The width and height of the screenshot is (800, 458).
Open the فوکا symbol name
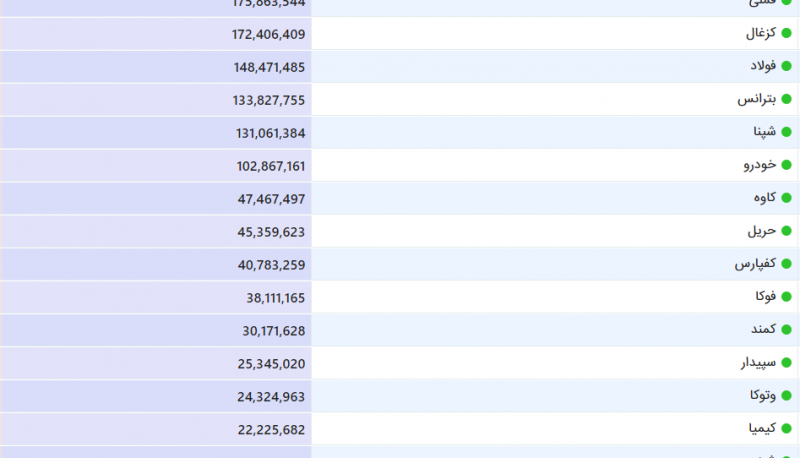click(x=766, y=296)
